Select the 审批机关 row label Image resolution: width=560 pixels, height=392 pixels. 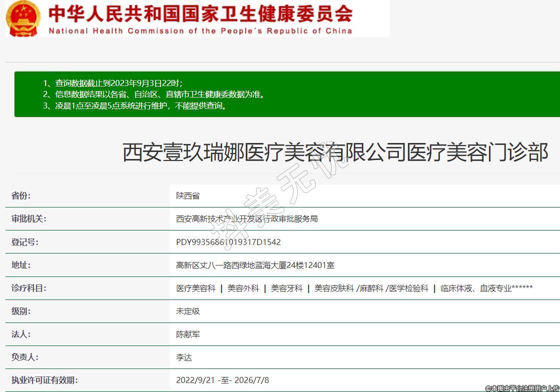tap(29, 218)
